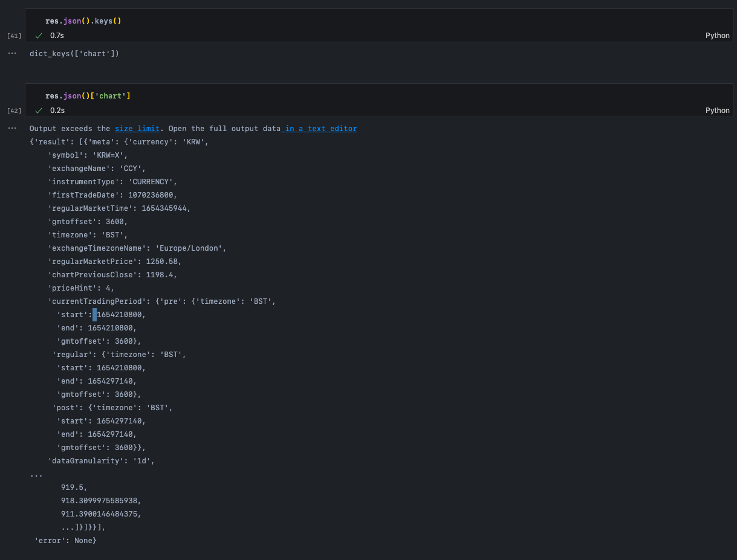Click success checkmark of cell 41
The width and height of the screenshot is (737, 560).
click(x=39, y=36)
